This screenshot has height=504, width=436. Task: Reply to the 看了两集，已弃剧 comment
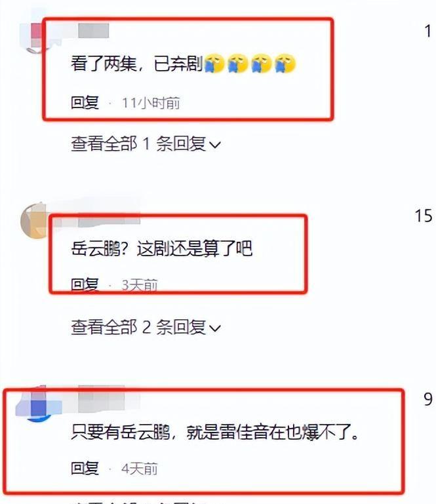pos(85,103)
